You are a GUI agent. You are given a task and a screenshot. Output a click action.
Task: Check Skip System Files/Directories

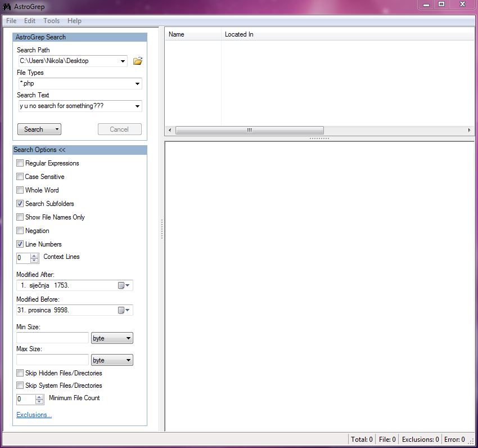(x=20, y=386)
